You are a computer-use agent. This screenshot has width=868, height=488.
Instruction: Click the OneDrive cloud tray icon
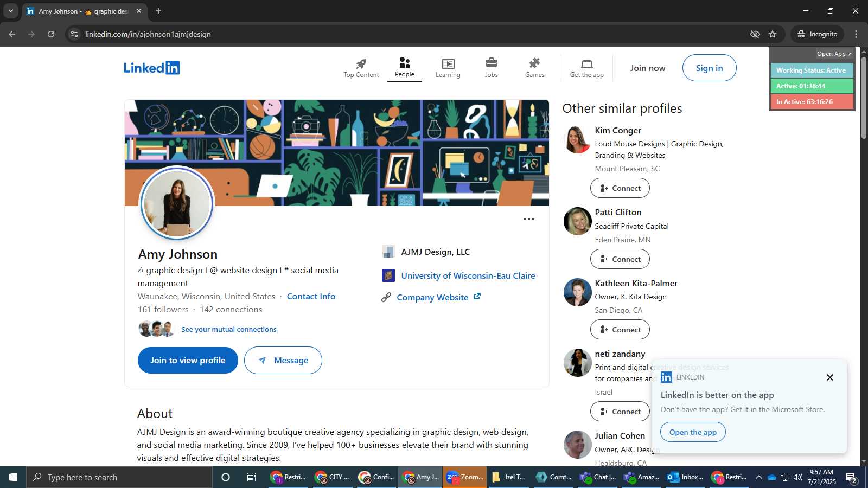[771, 477]
